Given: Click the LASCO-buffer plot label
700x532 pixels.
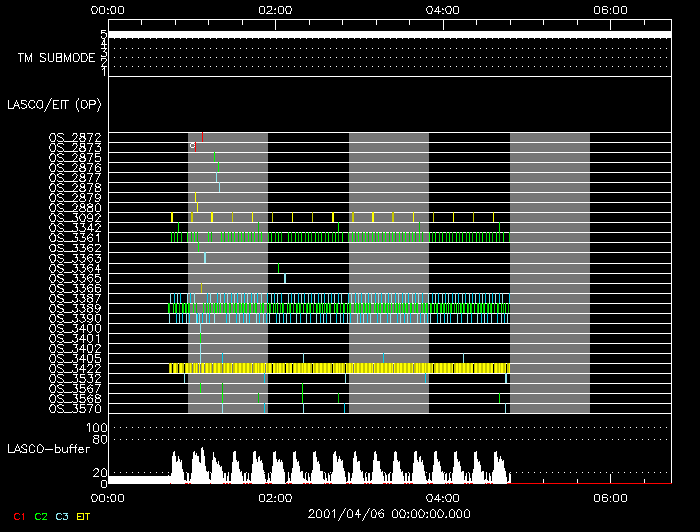Looking at the screenshot, I should [x=49, y=449].
